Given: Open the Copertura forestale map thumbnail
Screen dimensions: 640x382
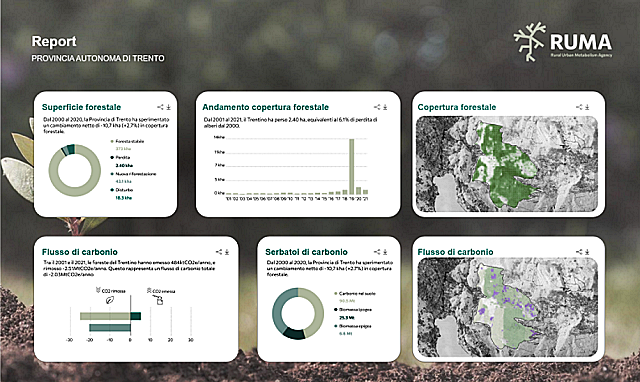Looking at the screenshot, I should coord(507,164).
